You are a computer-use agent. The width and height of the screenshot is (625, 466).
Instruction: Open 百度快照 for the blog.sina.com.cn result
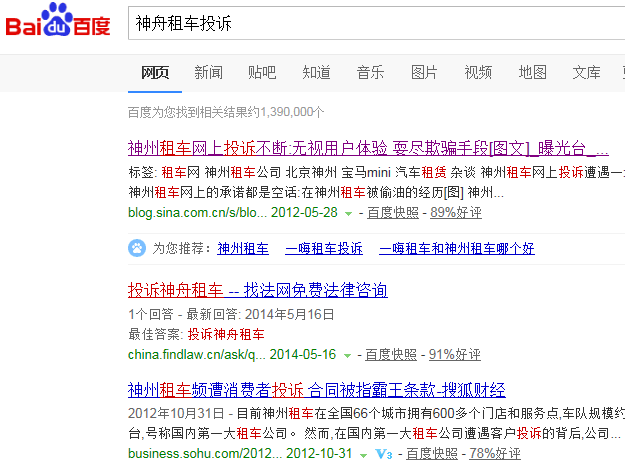[x=393, y=213]
